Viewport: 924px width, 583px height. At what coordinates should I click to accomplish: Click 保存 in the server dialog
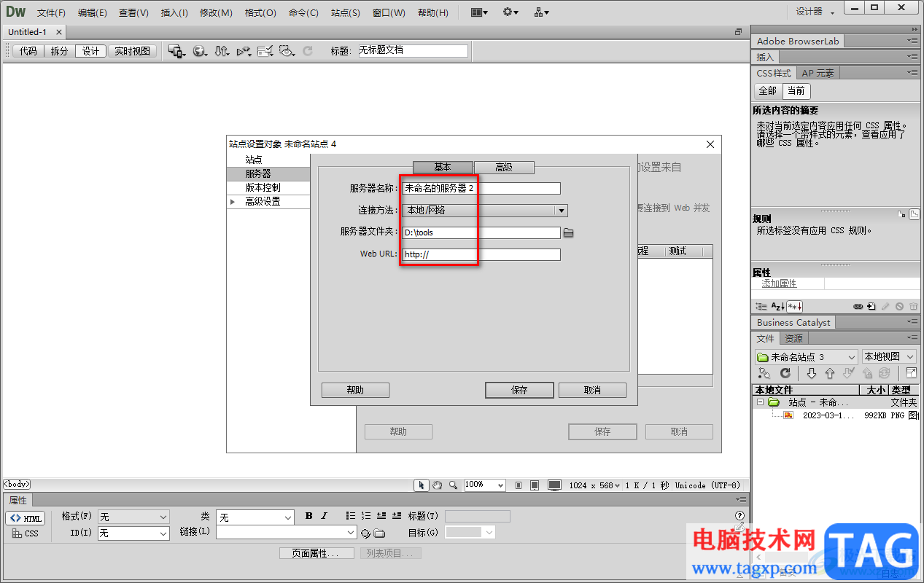[x=519, y=390]
